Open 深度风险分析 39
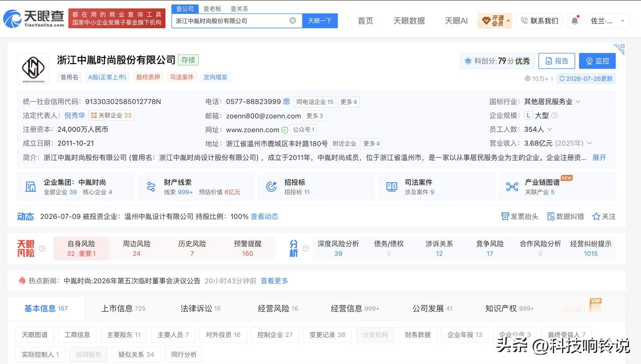This screenshot has width=641, height=364. click(x=338, y=248)
